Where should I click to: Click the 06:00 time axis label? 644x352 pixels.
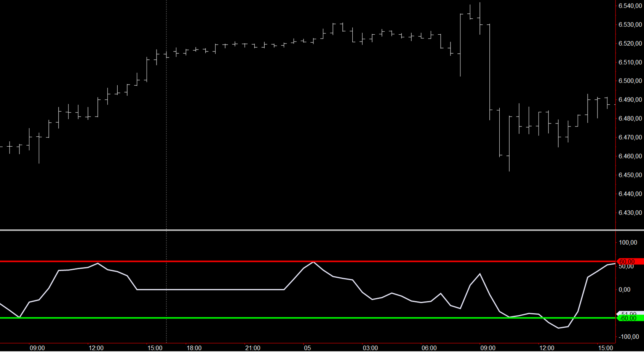(429, 348)
